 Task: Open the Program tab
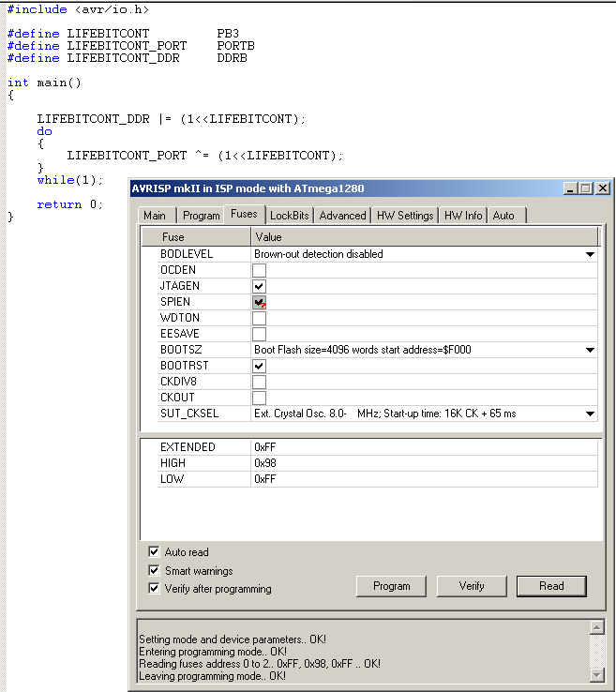[201, 216]
